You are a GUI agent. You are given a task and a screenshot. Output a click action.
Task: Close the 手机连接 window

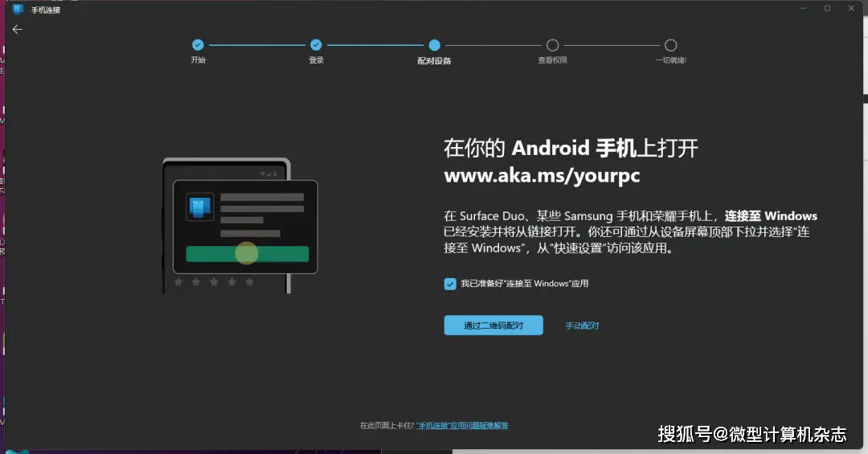[x=851, y=8]
